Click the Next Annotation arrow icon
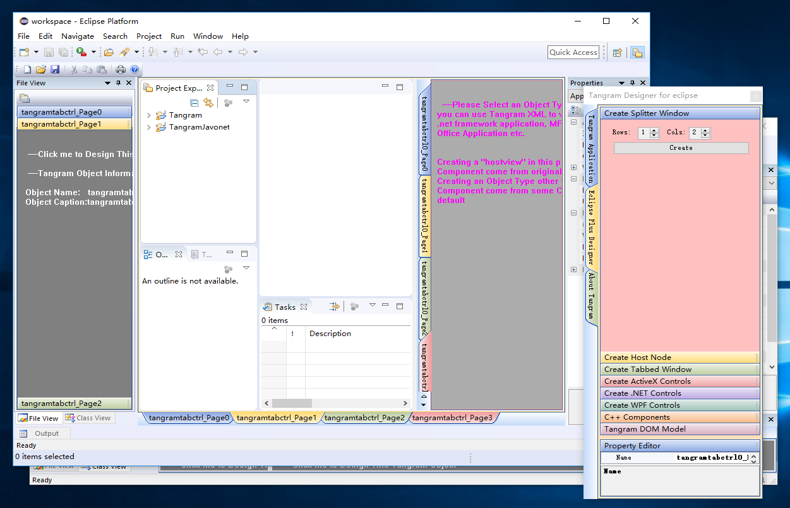 coord(153,52)
